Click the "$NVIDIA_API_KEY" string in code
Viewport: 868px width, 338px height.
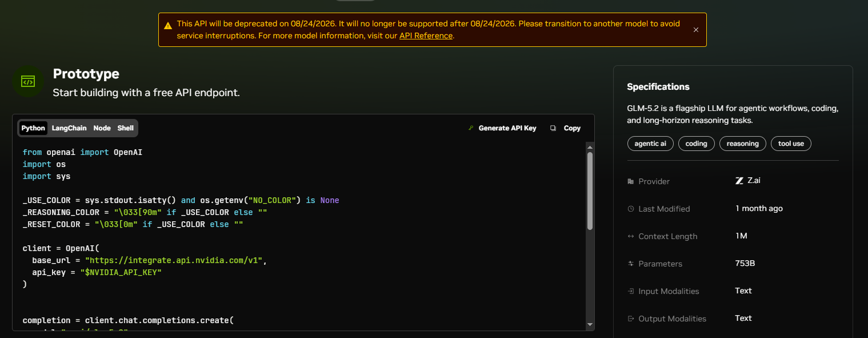121,272
